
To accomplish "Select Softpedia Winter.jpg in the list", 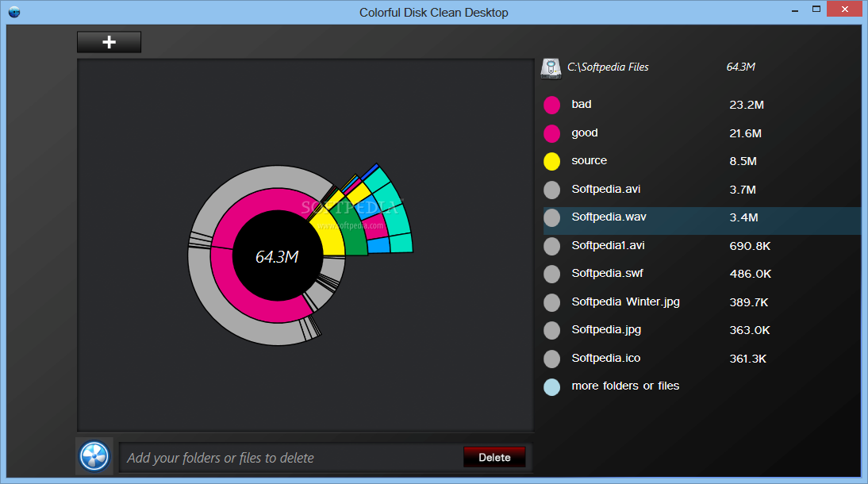I will pyautogui.click(x=625, y=302).
